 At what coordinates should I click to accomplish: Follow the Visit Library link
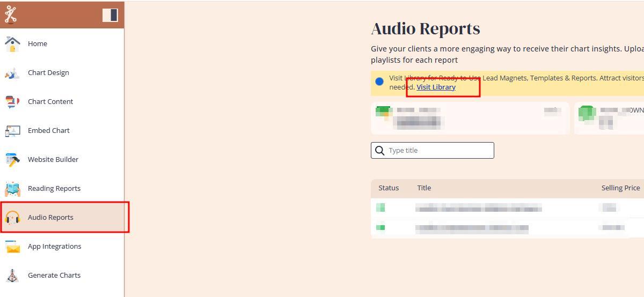(x=436, y=87)
